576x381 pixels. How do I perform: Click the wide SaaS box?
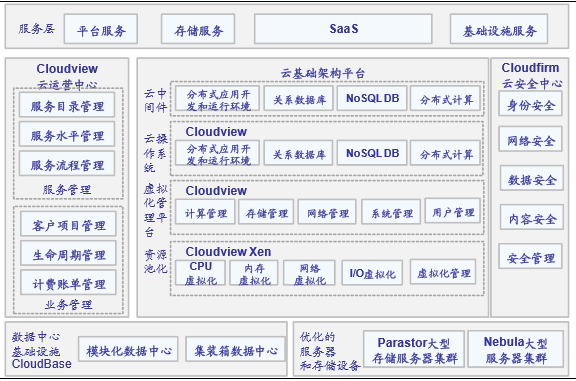pyautogui.click(x=343, y=29)
